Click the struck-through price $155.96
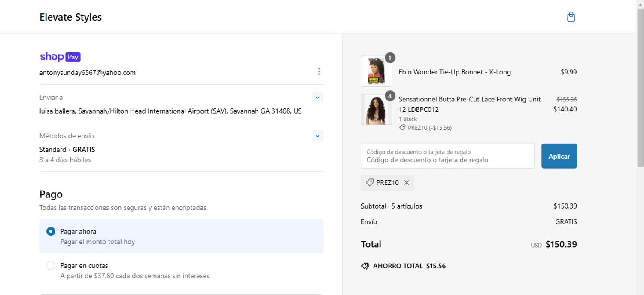Screen dimensions: 644x295 567,99
